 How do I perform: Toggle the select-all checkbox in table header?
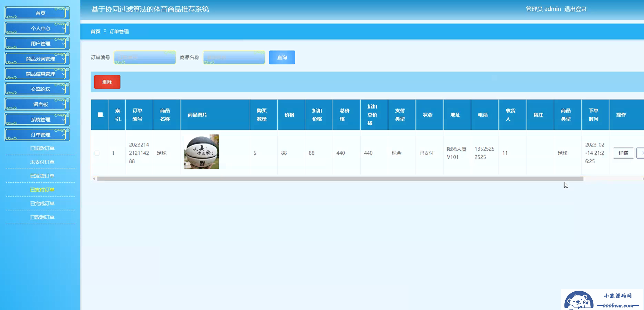pyautogui.click(x=100, y=115)
